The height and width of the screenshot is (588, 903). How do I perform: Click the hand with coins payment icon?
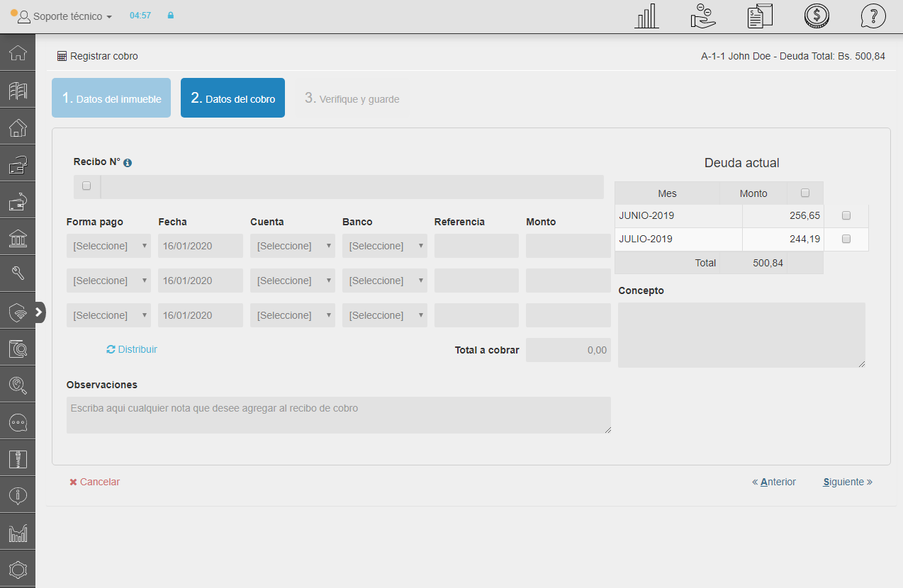[703, 16]
